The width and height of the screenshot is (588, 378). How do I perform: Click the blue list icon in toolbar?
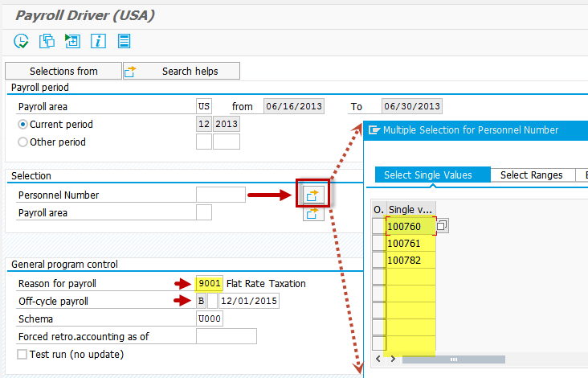124,41
